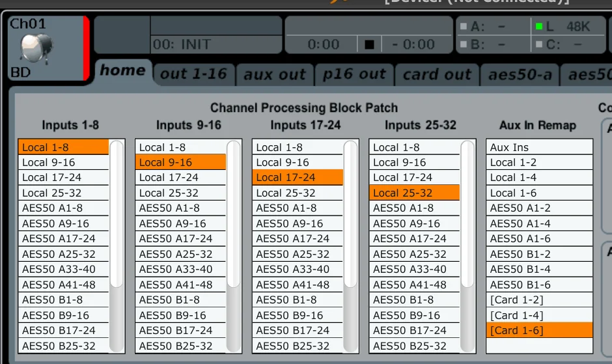Viewport: 612px width, 364px height.
Task: Choose AES50 B1-4 in Aux In Remap
Action: click(x=539, y=270)
